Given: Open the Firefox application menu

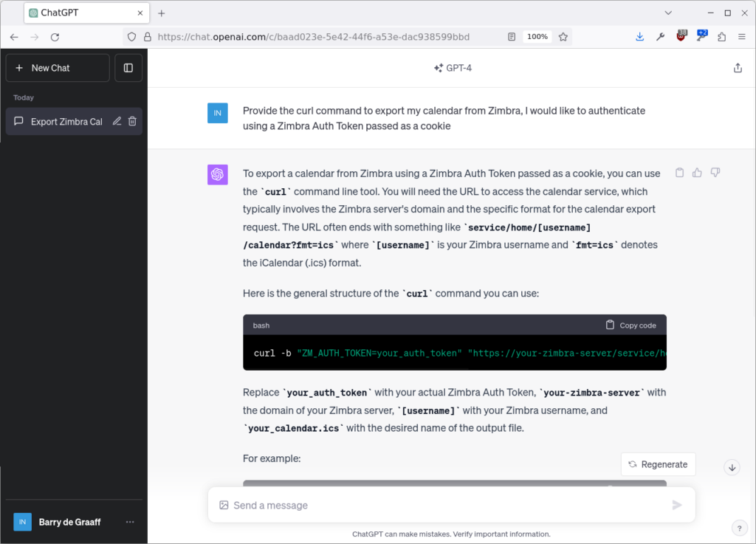Looking at the screenshot, I should tap(742, 36).
